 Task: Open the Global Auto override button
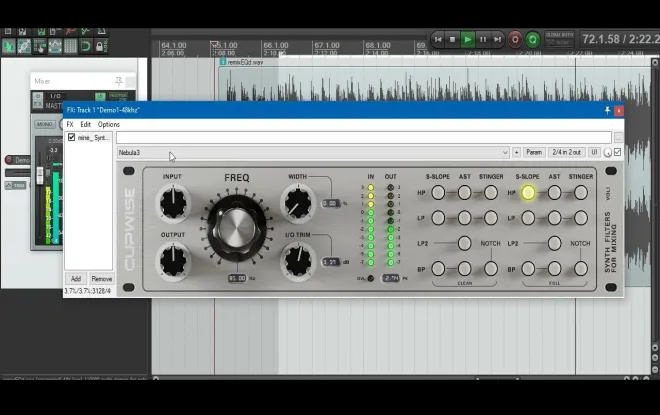click(x=559, y=39)
